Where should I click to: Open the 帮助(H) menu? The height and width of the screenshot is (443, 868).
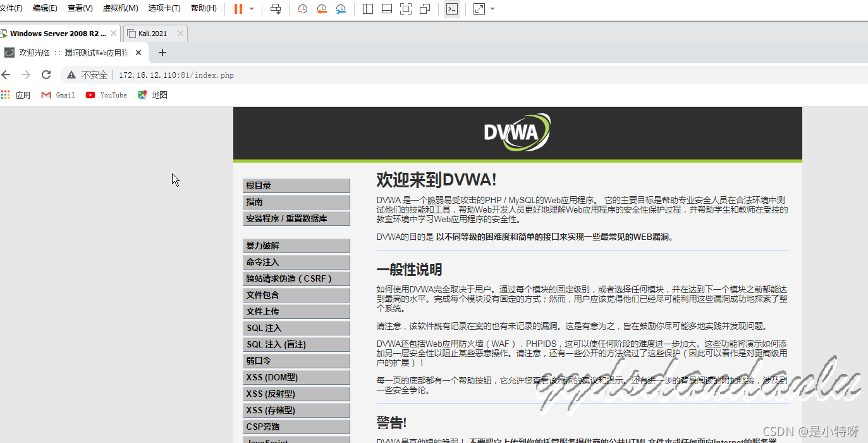click(x=204, y=8)
